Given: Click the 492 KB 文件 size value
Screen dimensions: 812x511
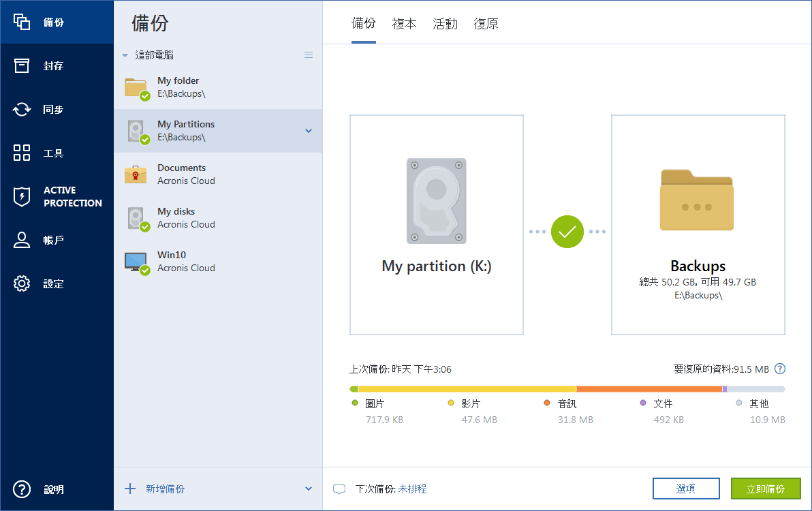Looking at the screenshot, I should (668, 420).
